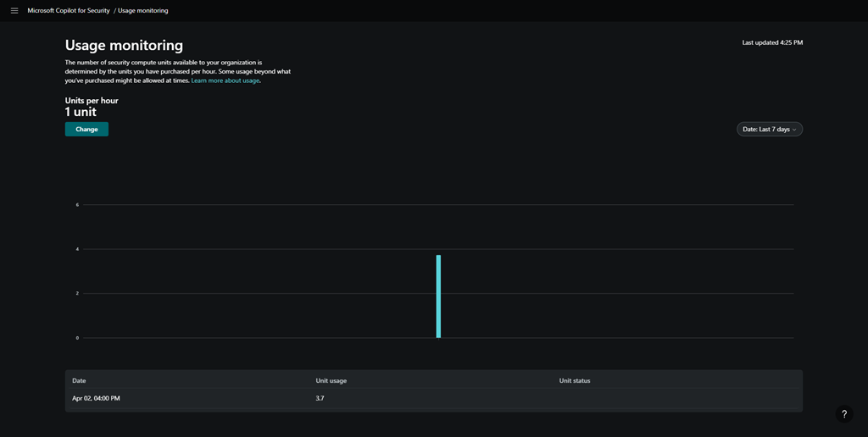Image resolution: width=868 pixels, height=437 pixels.
Task: Open the Learn more about usage link
Action: tap(225, 80)
